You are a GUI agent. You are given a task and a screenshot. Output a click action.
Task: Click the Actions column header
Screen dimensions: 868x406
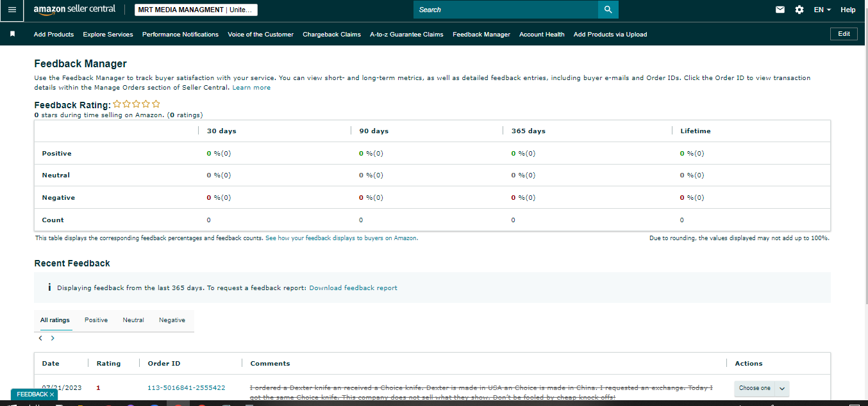click(x=749, y=364)
